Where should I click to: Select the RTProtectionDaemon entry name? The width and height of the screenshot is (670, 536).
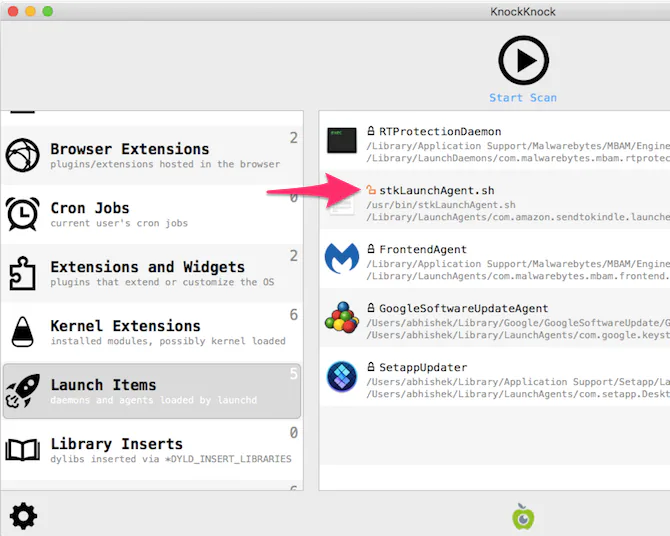click(x=440, y=131)
